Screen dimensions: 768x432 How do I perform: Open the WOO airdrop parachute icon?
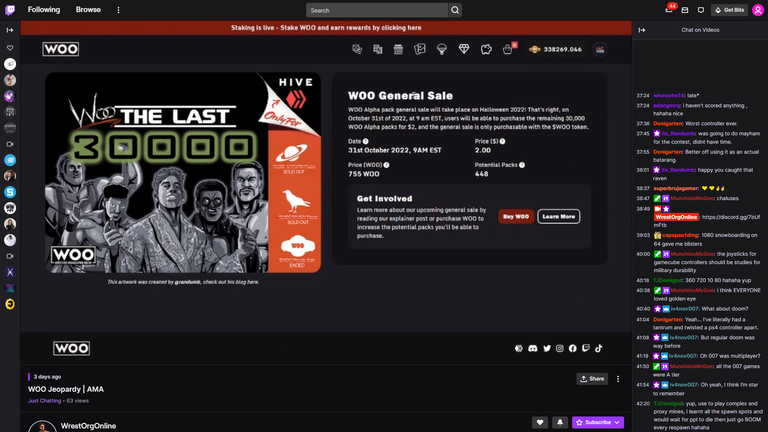[442, 49]
